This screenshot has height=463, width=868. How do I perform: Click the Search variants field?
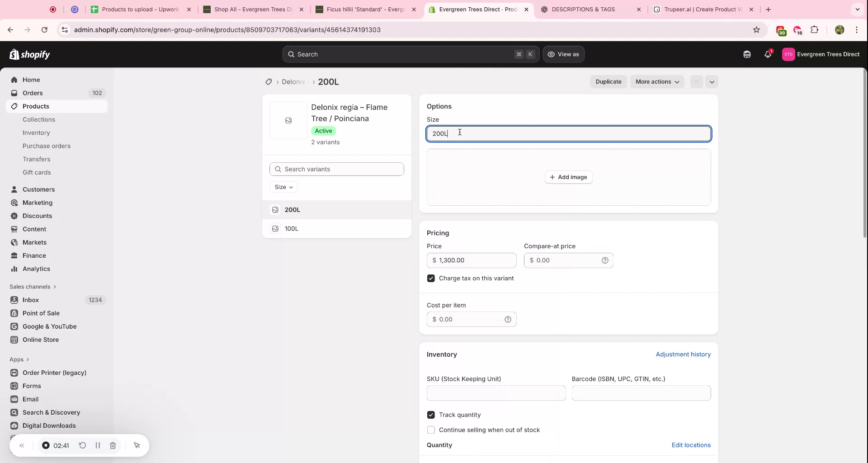[337, 169]
